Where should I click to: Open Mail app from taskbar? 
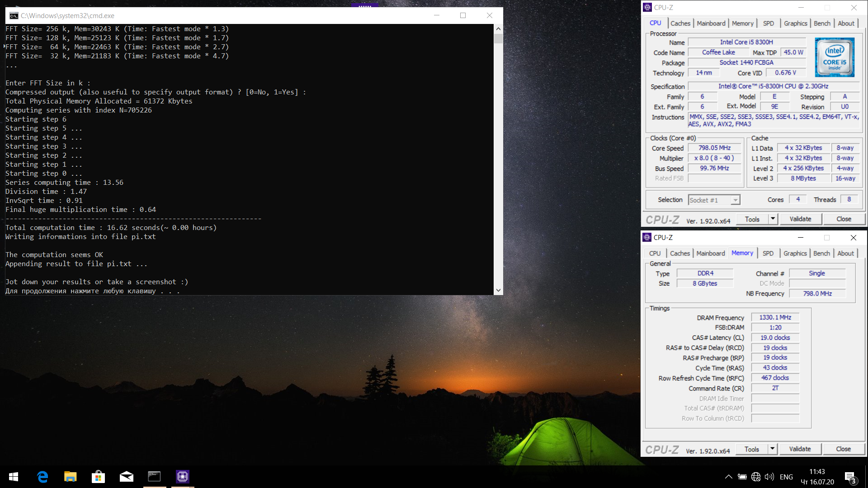point(126,477)
